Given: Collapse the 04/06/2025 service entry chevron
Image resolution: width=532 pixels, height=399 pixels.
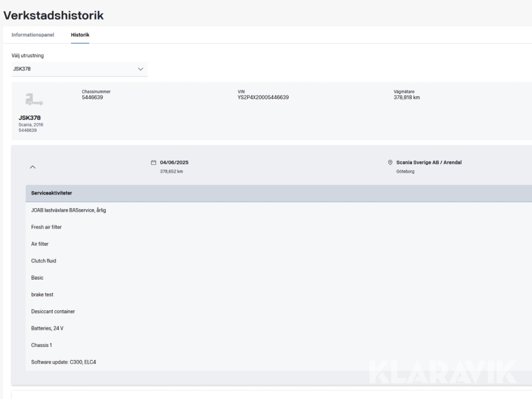Looking at the screenshot, I should [33, 167].
